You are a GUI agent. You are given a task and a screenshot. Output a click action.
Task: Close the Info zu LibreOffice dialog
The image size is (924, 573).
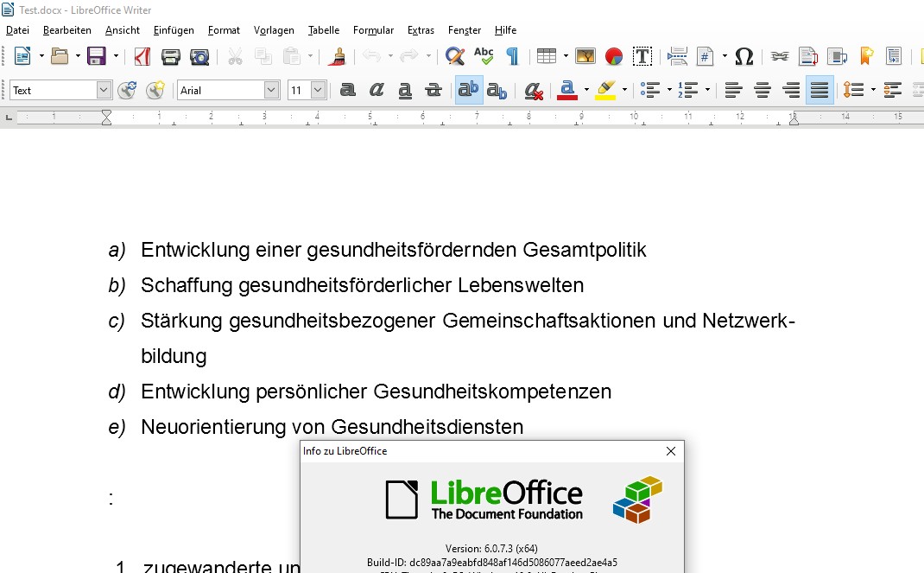pyautogui.click(x=671, y=451)
